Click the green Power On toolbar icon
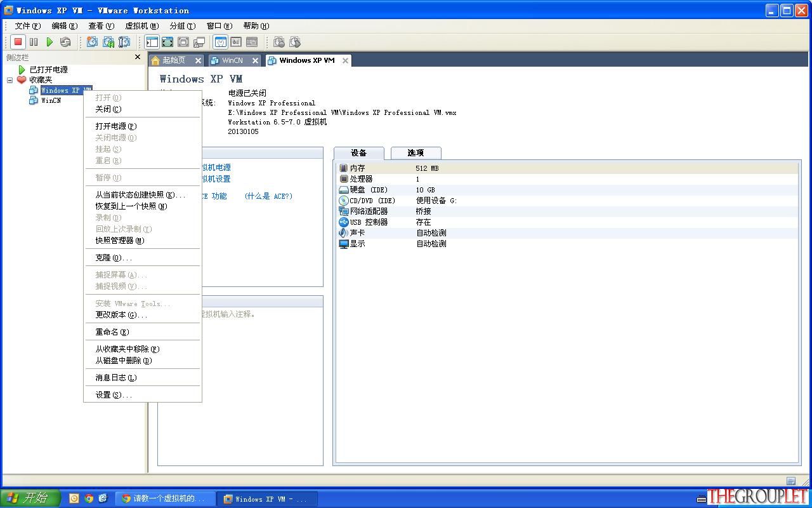The image size is (812, 508). click(49, 42)
